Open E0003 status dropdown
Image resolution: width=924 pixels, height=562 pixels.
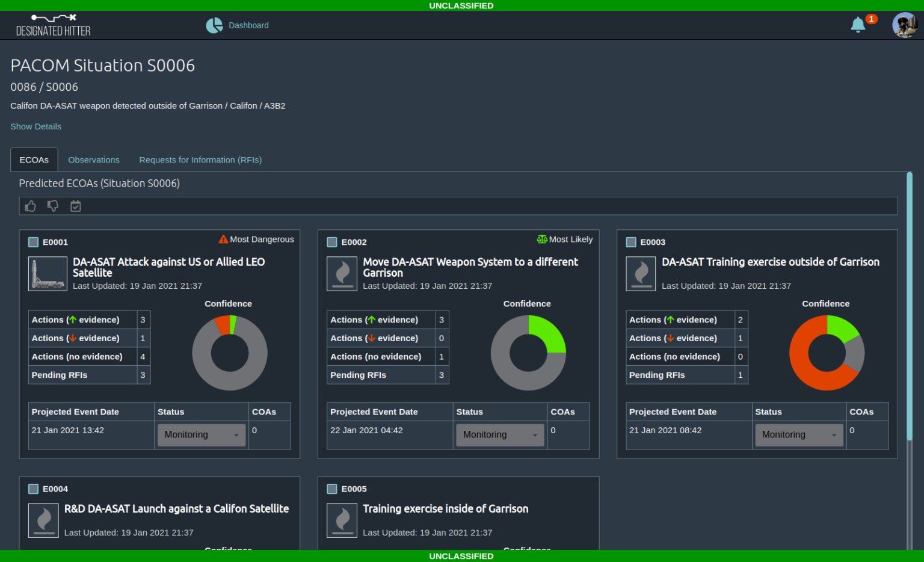(x=799, y=434)
